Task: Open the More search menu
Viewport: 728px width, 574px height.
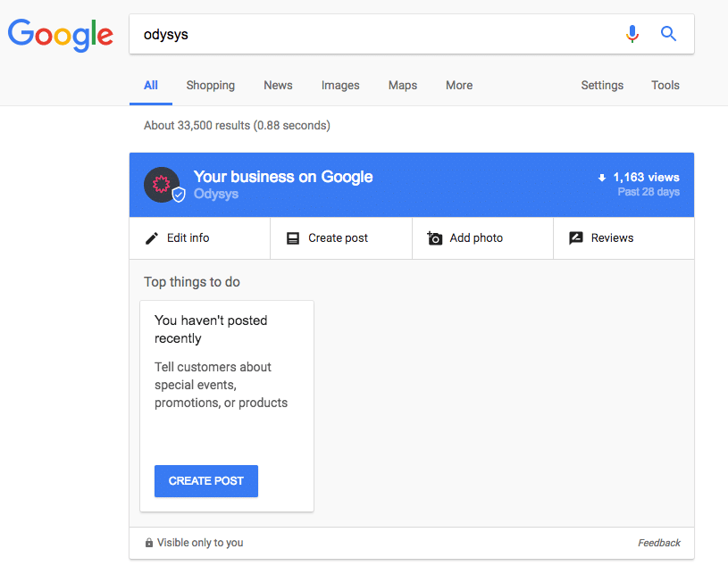Action: coord(459,86)
